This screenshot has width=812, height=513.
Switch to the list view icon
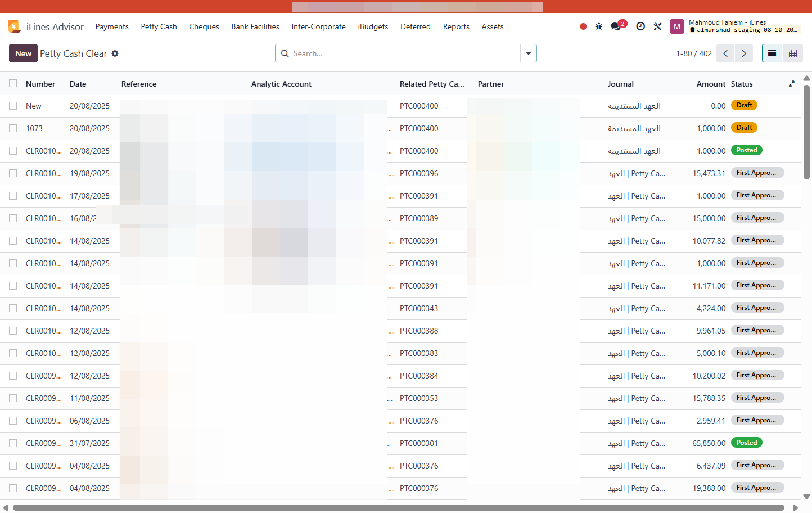[x=772, y=53]
